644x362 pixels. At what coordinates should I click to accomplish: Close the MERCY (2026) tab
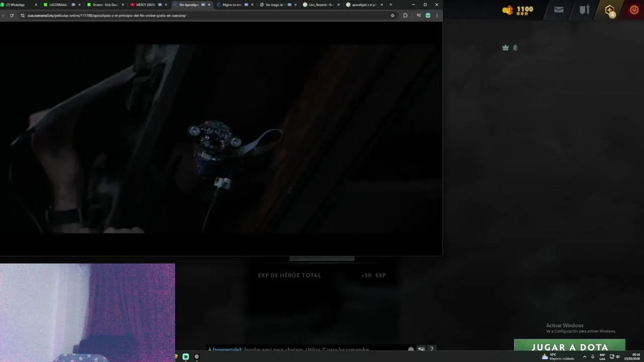tap(166, 5)
